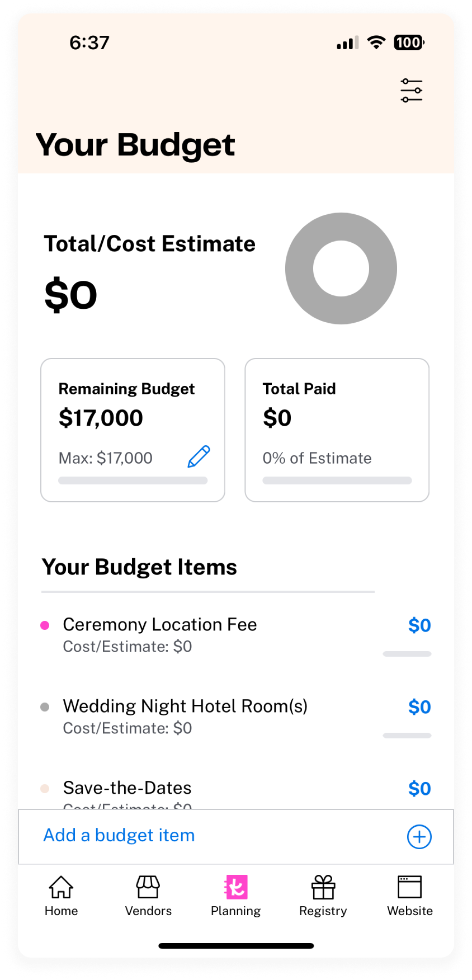Image resolution: width=472 pixels, height=980 pixels.
Task: Edit max budget with pencil icon
Action: click(199, 456)
